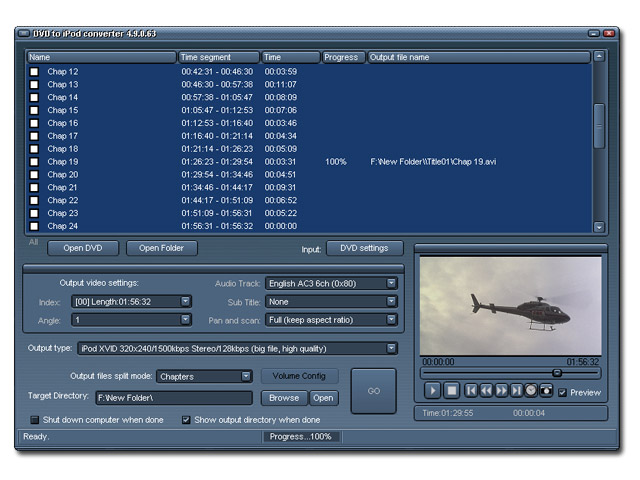Click the helicopter video preview
The width and height of the screenshot is (640, 480).
[510, 306]
